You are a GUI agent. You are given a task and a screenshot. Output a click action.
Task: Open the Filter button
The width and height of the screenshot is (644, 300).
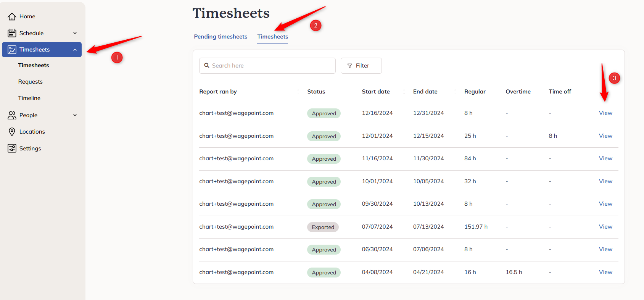coord(361,66)
